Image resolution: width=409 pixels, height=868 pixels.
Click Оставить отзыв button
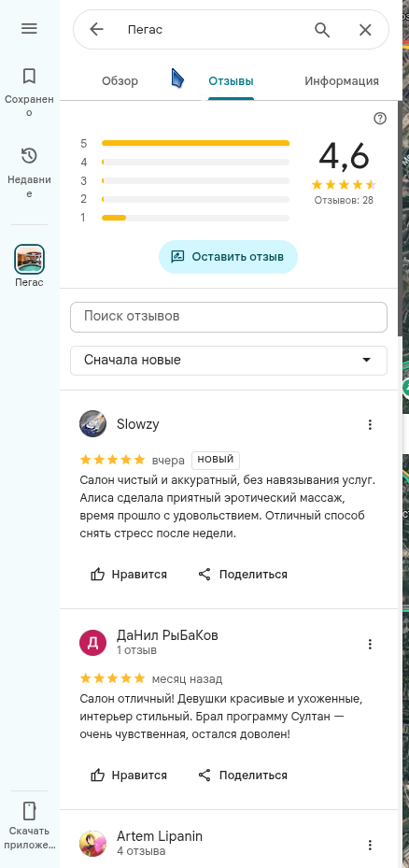tap(228, 257)
